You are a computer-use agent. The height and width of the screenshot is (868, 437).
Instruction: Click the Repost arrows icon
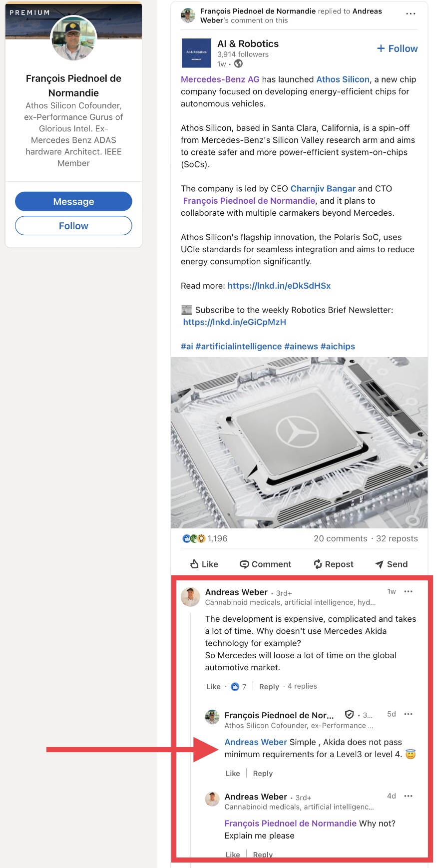pos(318,564)
